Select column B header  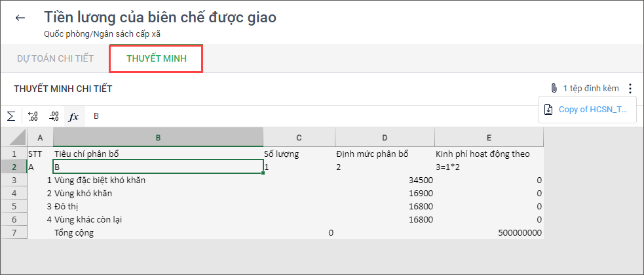[x=158, y=137]
